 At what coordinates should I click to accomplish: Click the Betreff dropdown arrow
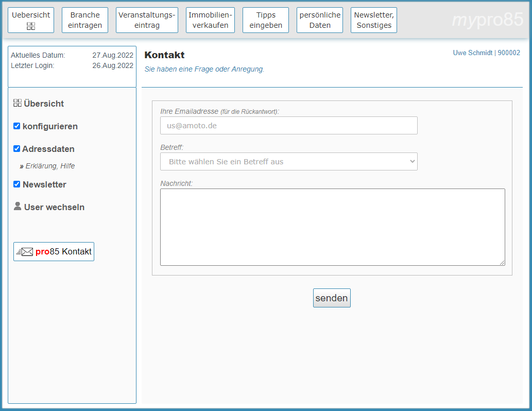click(412, 162)
